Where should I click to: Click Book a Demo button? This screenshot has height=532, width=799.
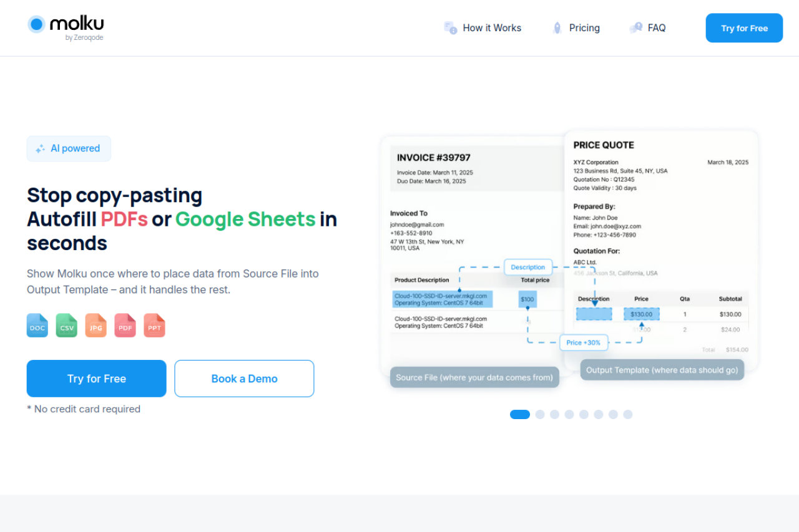[244, 379]
